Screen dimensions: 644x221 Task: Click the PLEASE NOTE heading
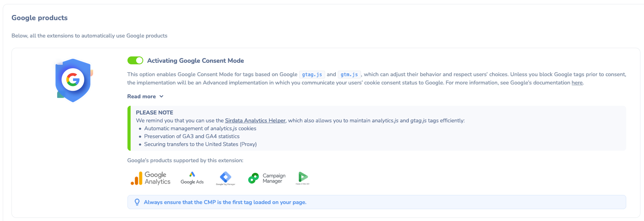[x=155, y=112]
